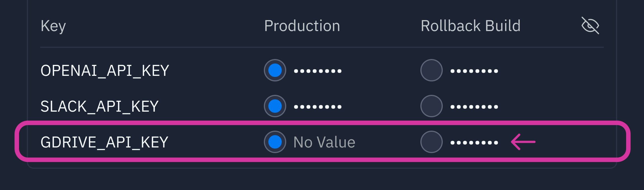Click the pink left arrow icon
The width and height of the screenshot is (644, 190).
click(523, 142)
